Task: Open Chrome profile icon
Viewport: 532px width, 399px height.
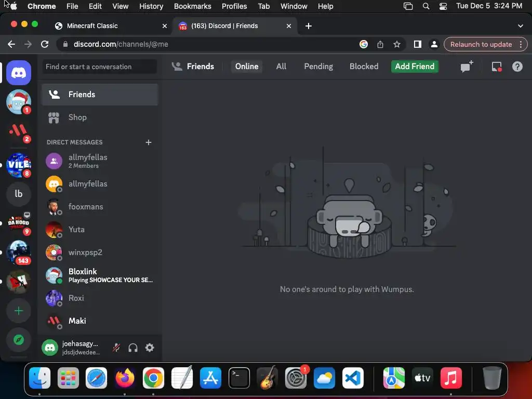Action: coord(434,44)
